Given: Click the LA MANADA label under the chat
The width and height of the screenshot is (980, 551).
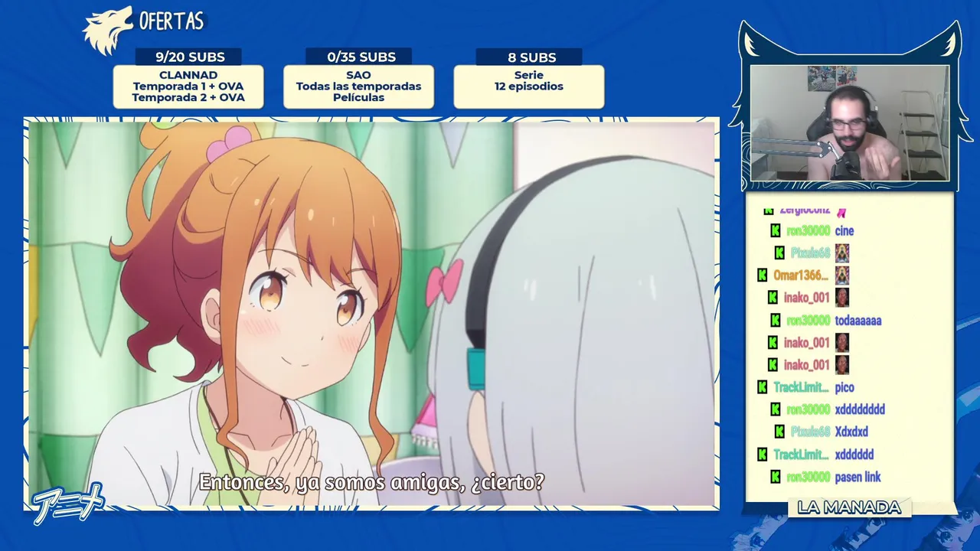Looking at the screenshot, I should (x=848, y=507).
